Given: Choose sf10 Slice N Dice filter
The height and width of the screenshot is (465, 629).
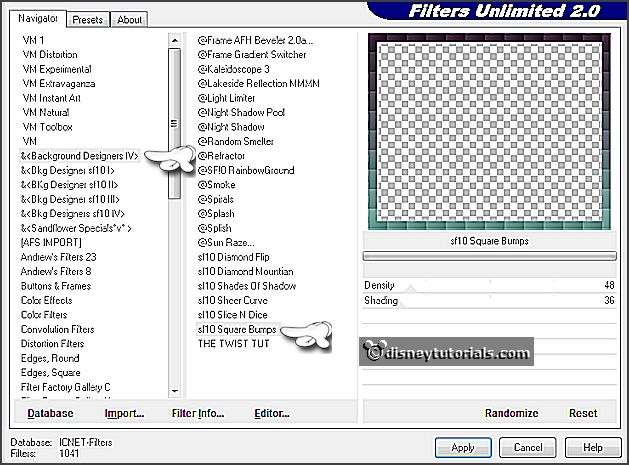Looking at the screenshot, I should [233, 315].
